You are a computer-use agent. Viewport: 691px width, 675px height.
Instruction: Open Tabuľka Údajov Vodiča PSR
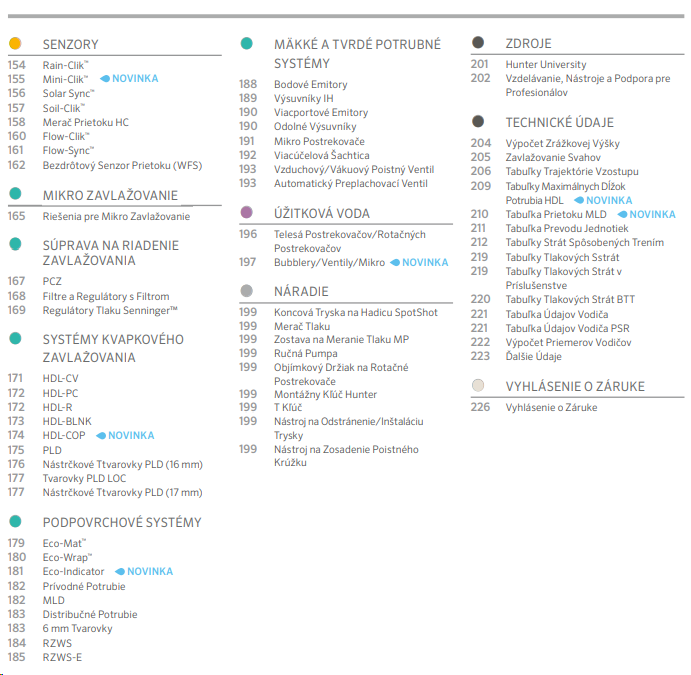567,329
